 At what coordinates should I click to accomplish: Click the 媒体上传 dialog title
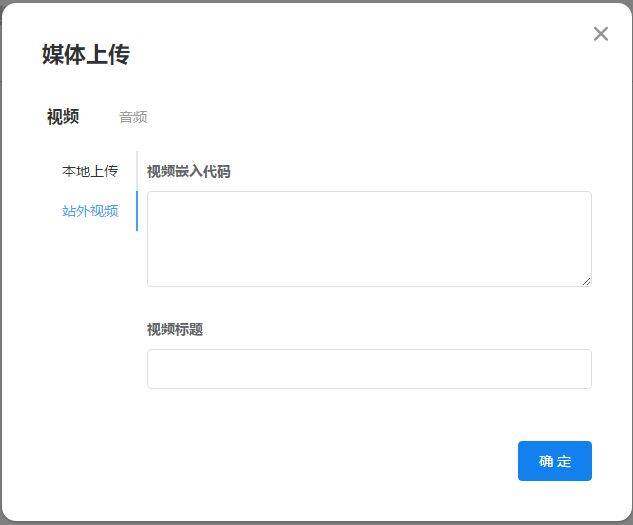[x=86, y=54]
